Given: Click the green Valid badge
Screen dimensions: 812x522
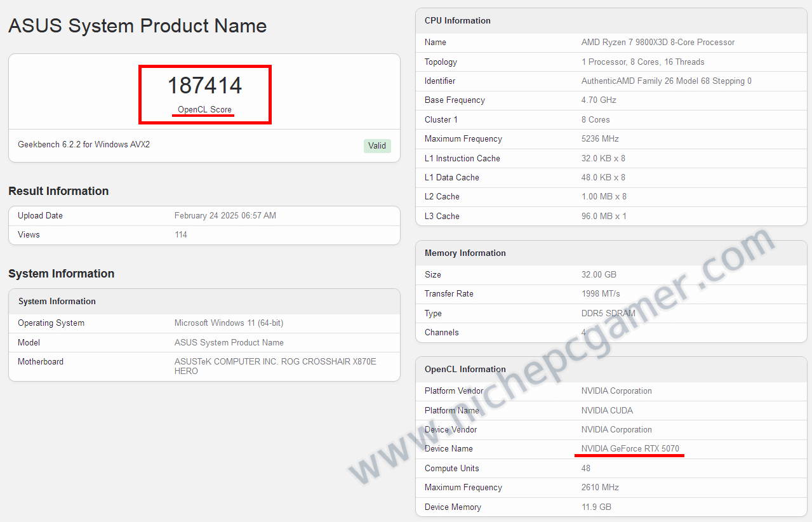Looking at the screenshot, I should click(x=377, y=145).
